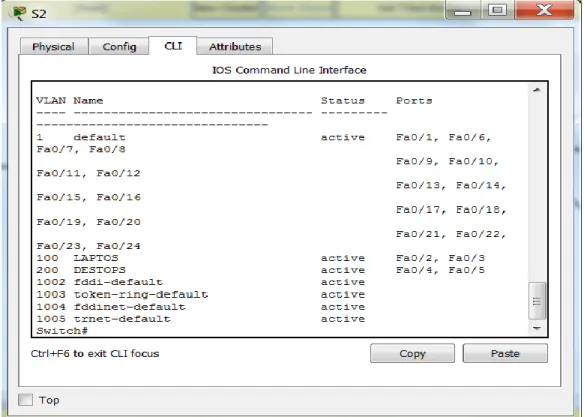Click the 'Fa0/15, Fa0/16' text

click(89, 197)
